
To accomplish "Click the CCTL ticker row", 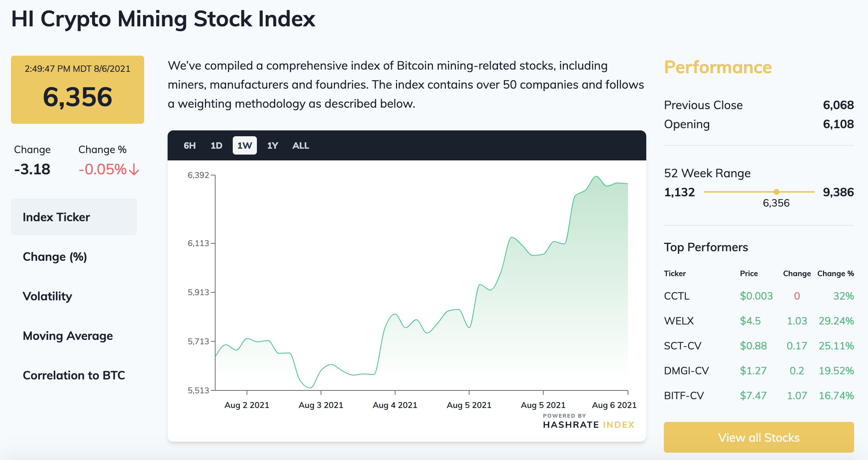I will [x=759, y=296].
